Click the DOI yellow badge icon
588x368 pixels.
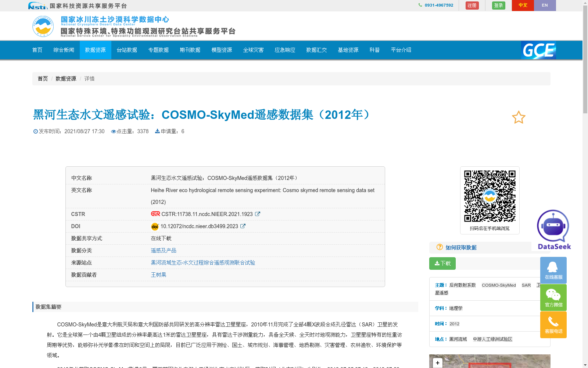[x=155, y=226]
